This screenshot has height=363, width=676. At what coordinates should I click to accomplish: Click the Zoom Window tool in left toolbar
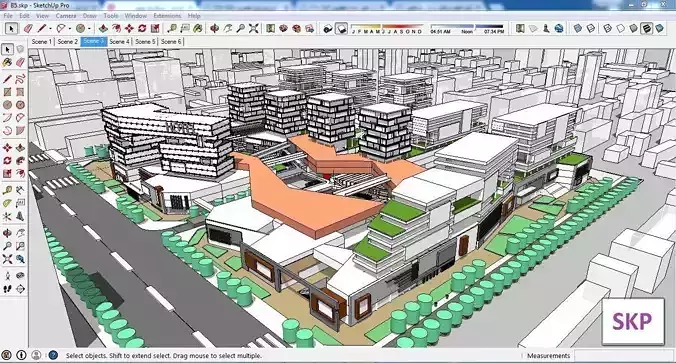tap(20, 246)
